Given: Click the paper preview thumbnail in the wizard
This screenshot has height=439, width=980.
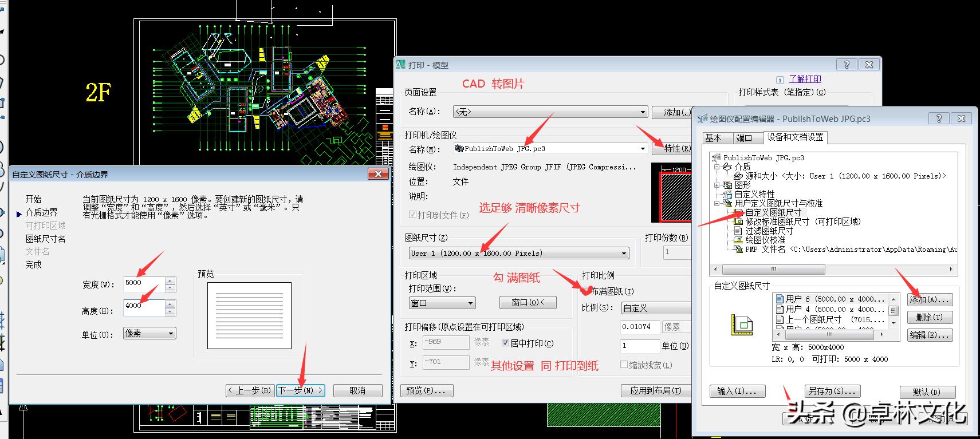Looking at the screenshot, I should pyautogui.click(x=249, y=315).
